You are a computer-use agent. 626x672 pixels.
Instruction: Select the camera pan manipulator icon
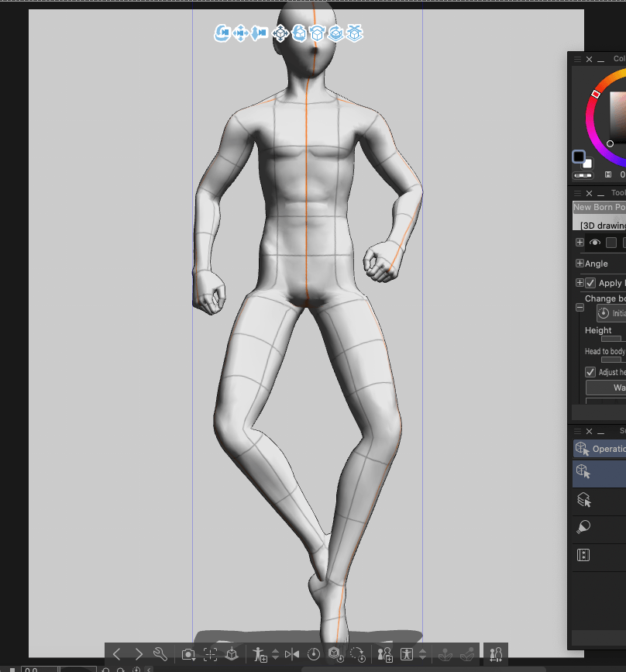click(x=240, y=33)
